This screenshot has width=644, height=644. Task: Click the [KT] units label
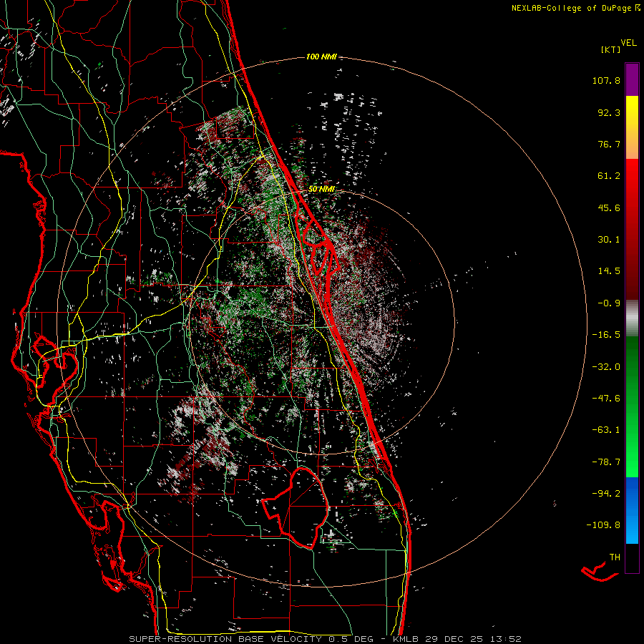pyautogui.click(x=611, y=49)
